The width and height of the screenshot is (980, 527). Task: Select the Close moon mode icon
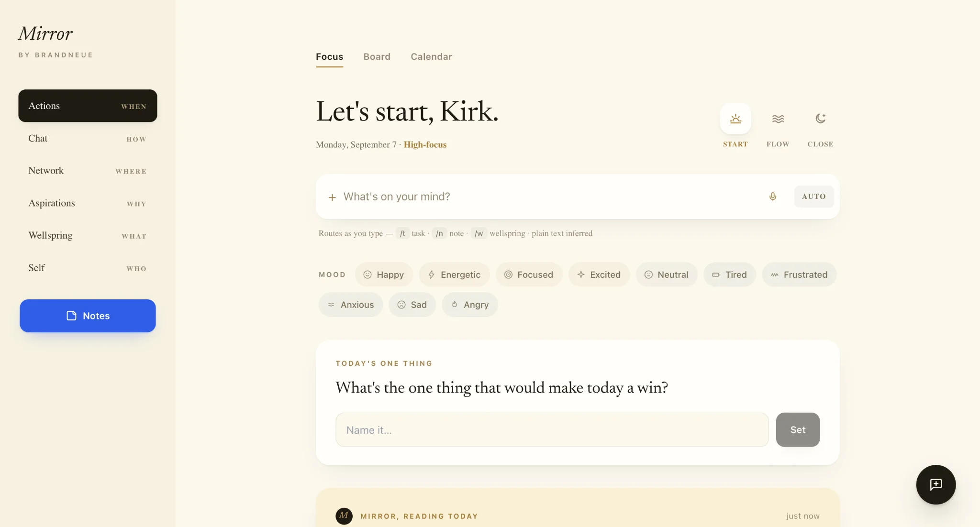[x=821, y=119]
